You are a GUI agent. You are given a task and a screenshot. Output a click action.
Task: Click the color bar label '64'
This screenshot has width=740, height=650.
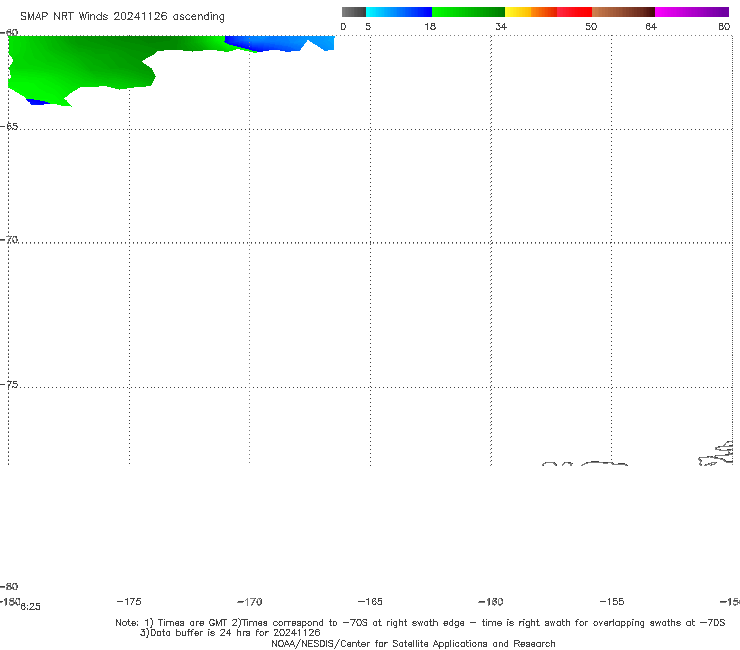651,27
